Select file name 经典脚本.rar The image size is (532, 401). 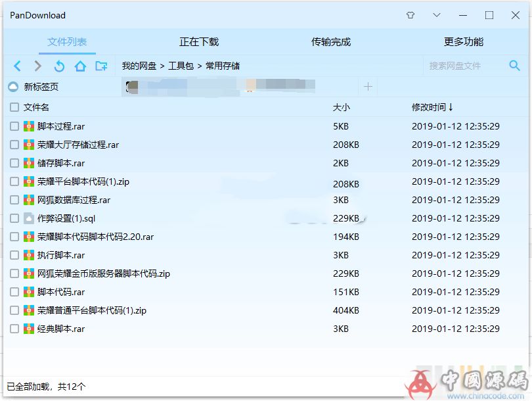tap(61, 329)
